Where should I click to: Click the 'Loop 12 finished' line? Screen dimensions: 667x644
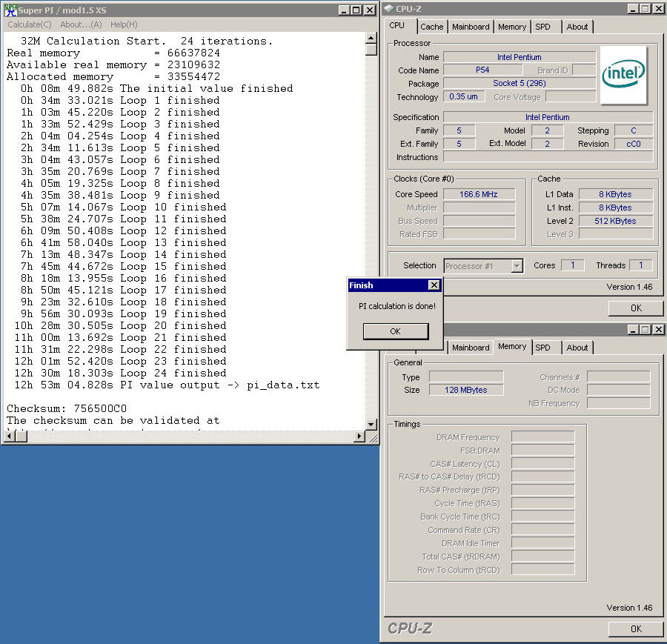click(x=123, y=230)
